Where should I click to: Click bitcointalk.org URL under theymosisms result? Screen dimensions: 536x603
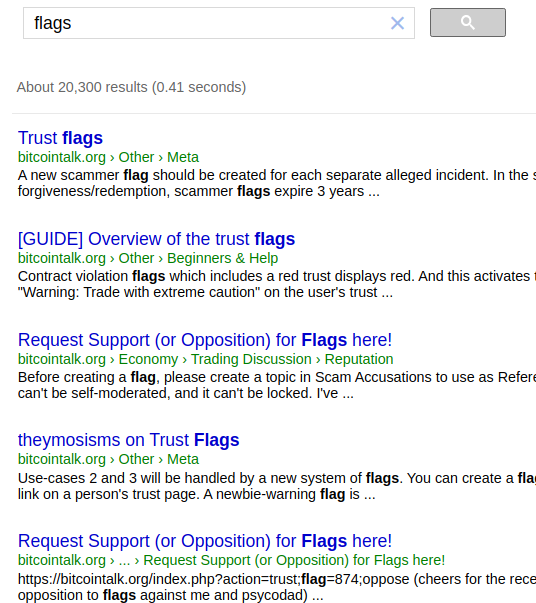62,459
